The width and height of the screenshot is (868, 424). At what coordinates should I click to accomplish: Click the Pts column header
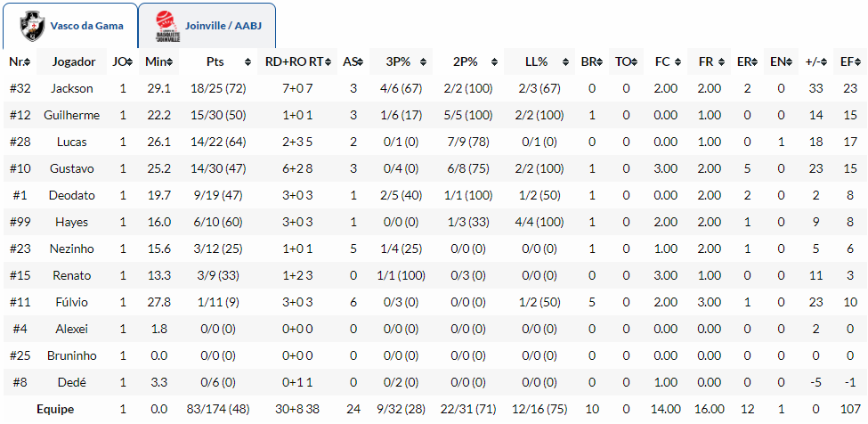[215, 61]
